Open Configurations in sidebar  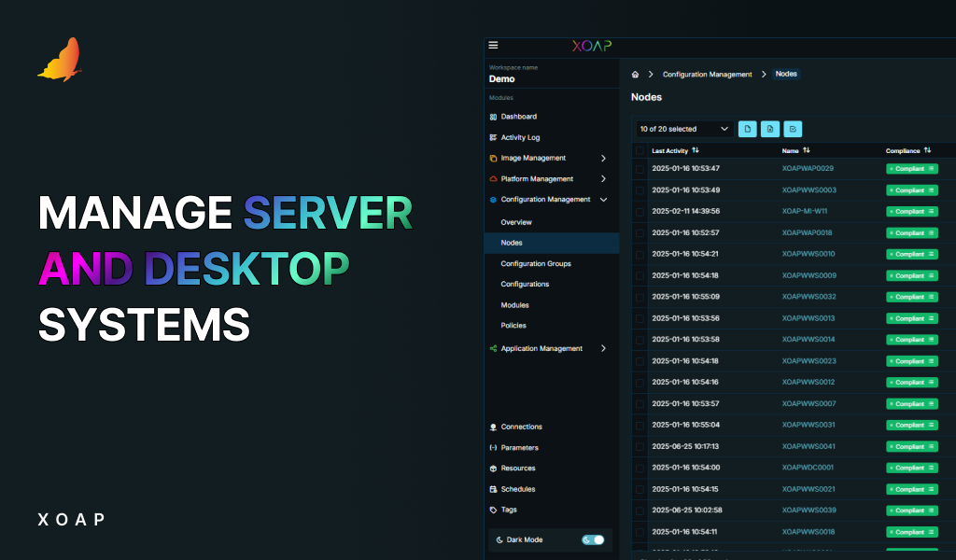tap(525, 285)
